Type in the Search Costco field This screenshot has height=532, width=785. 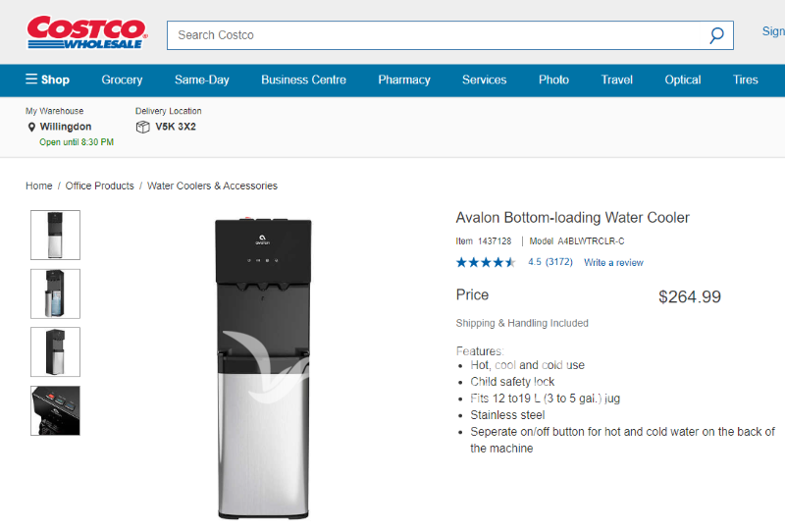tap(432, 35)
